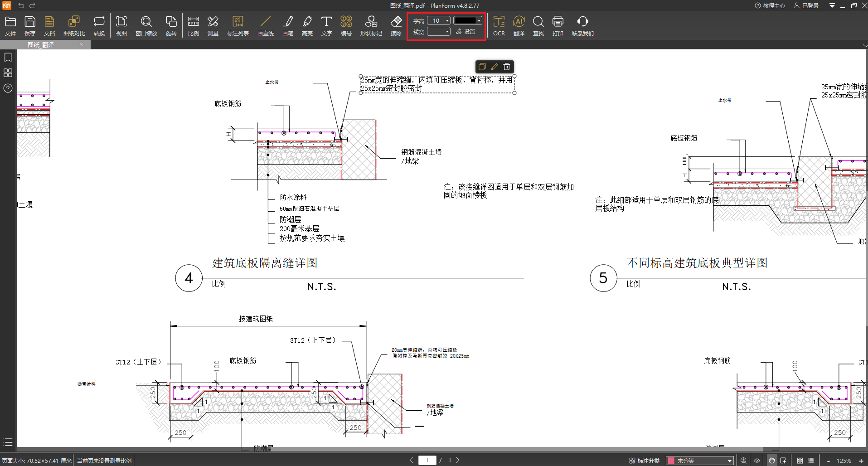Open 教程中心 tutorial center link

[770, 6]
